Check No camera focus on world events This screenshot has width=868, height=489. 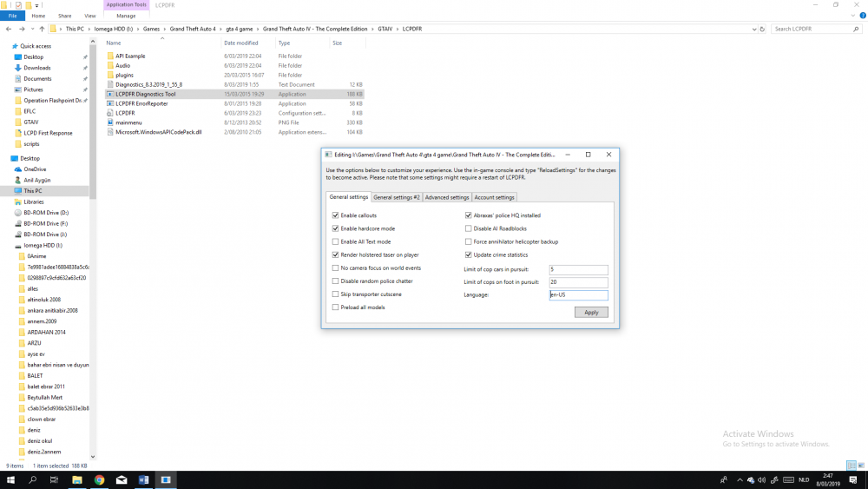click(335, 268)
